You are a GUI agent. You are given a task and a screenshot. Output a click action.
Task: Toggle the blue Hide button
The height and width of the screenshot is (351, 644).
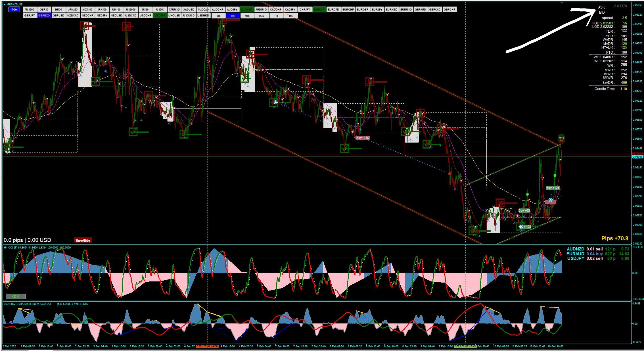(x=14, y=9)
